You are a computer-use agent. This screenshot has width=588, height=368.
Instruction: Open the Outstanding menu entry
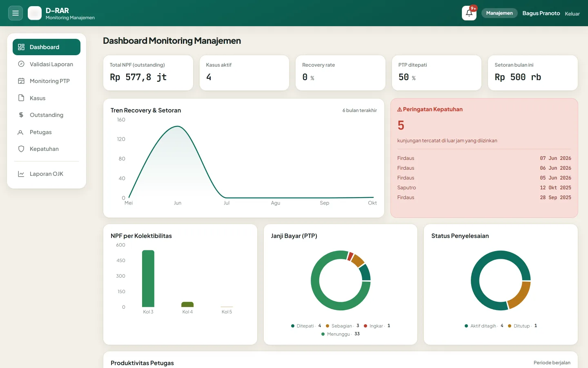click(47, 115)
